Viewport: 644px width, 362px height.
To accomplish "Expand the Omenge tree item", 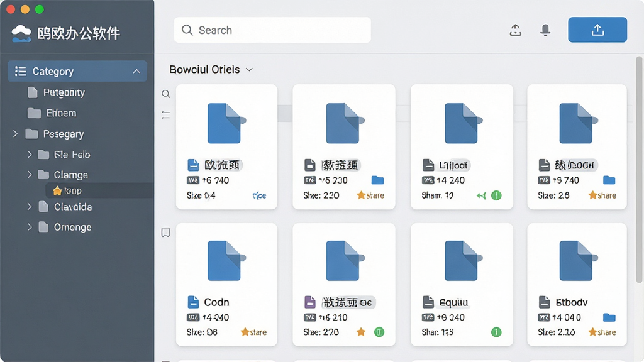I will (x=29, y=226).
